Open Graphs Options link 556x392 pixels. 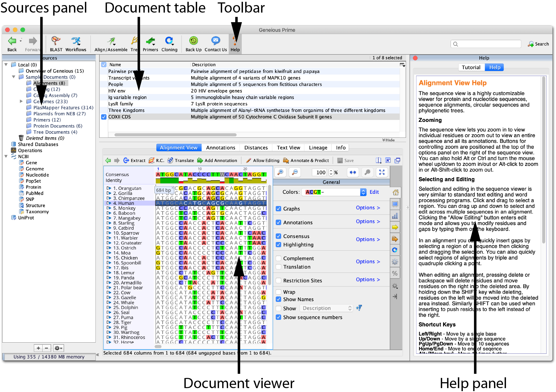368,208
